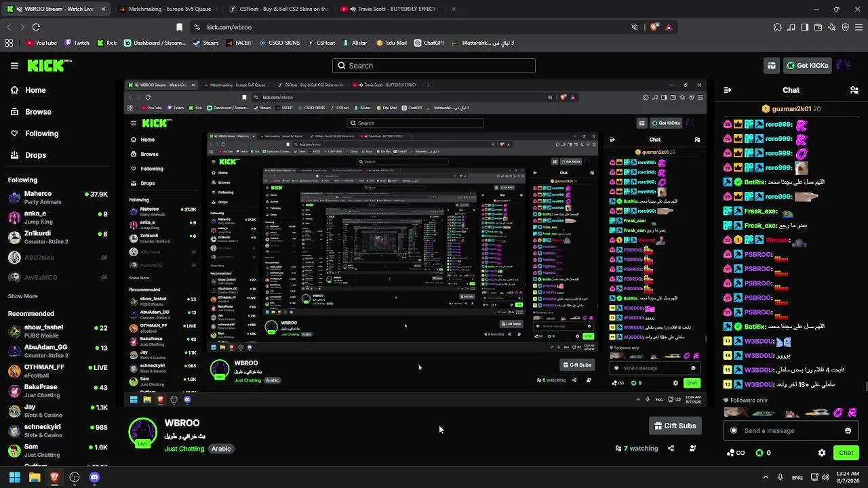Click the Kick search field
868x488 pixels.
[434, 66]
